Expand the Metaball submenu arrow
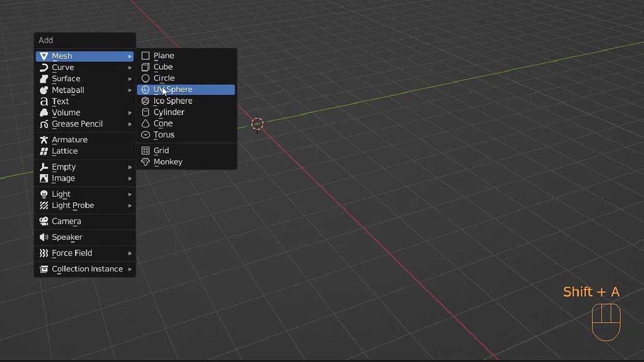Screen dimensions: 644x362 tap(130, 90)
